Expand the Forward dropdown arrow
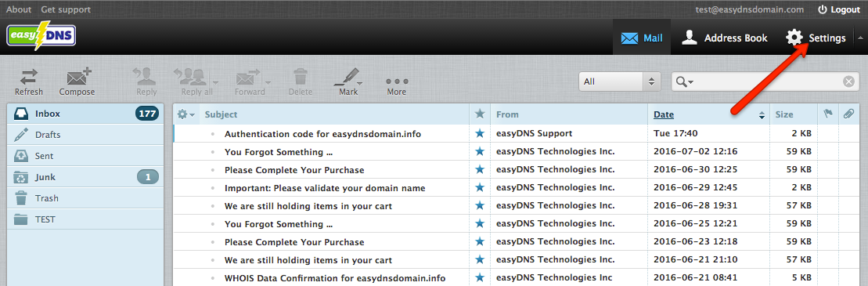Image resolution: width=868 pixels, height=286 pixels. pos(268,82)
